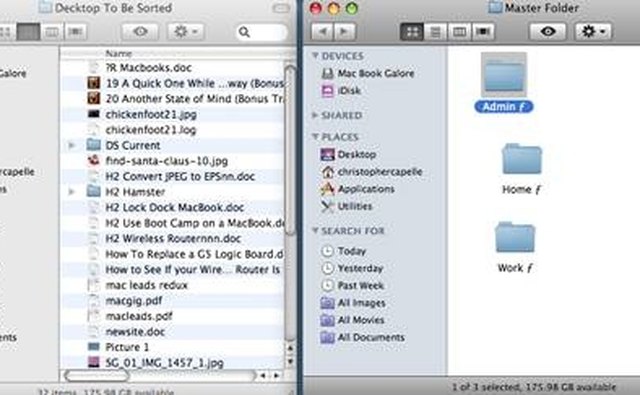The image size is (640, 395).
Task: Select ?R Macbooks.doc file
Action: 140,68
